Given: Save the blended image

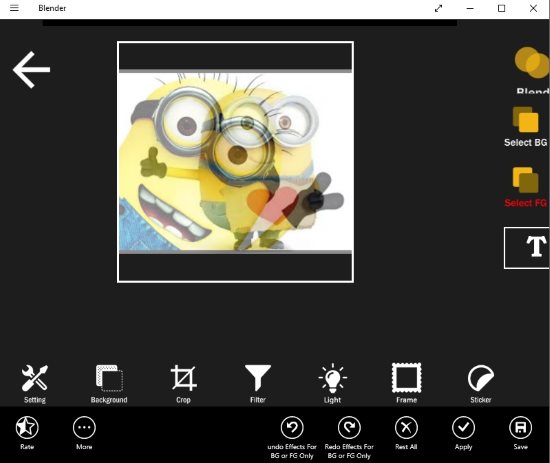Looking at the screenshot, I should [521, 433].
